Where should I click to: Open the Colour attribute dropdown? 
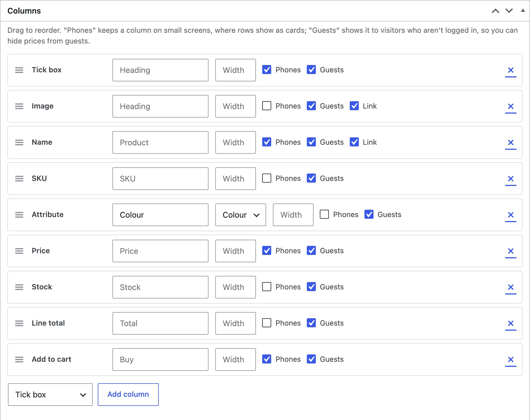[241, 215]
